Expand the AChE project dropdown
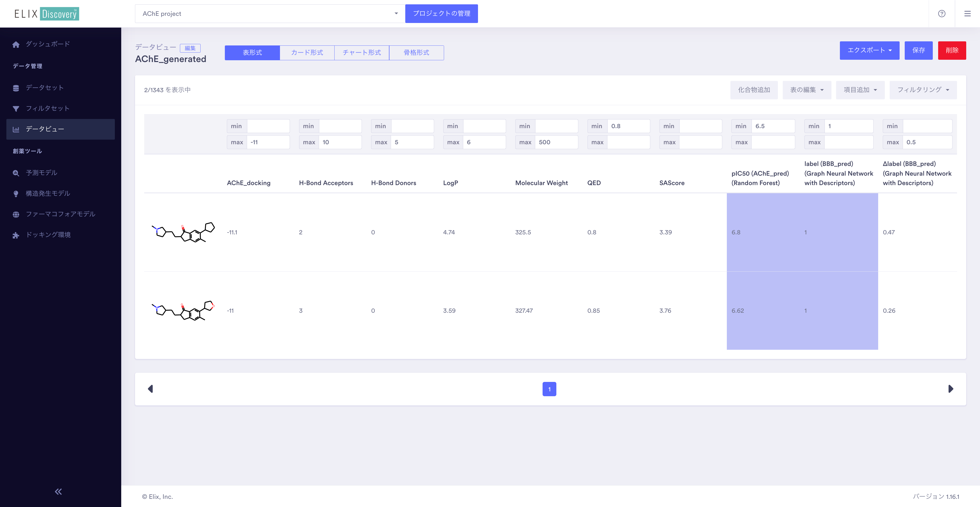980x507 pixels. (x=396, y=14)
